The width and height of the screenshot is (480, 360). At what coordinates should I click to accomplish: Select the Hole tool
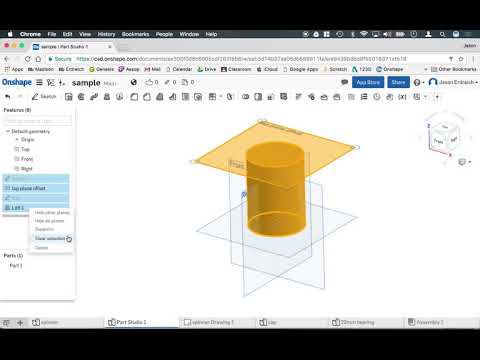pos(198,97)
